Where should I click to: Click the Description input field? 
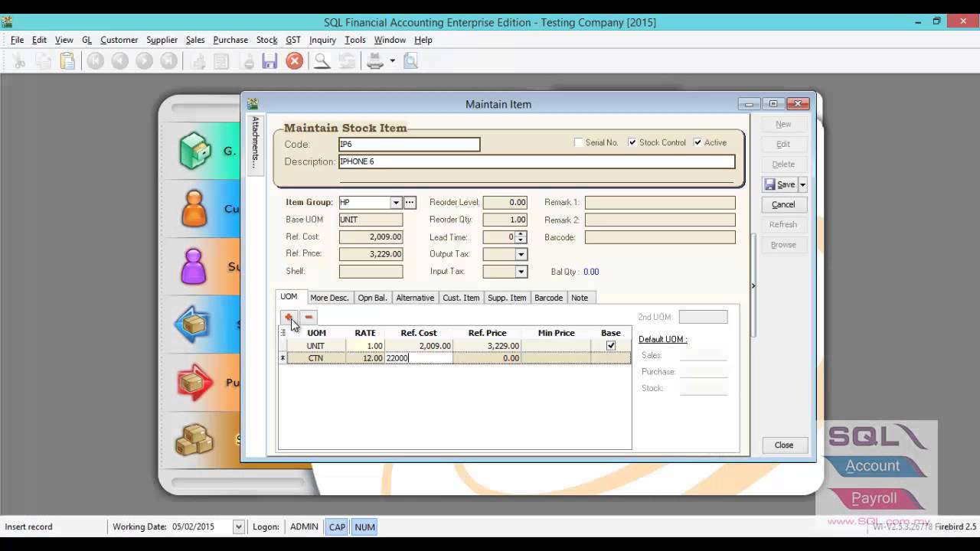click(x=536, y=161)
